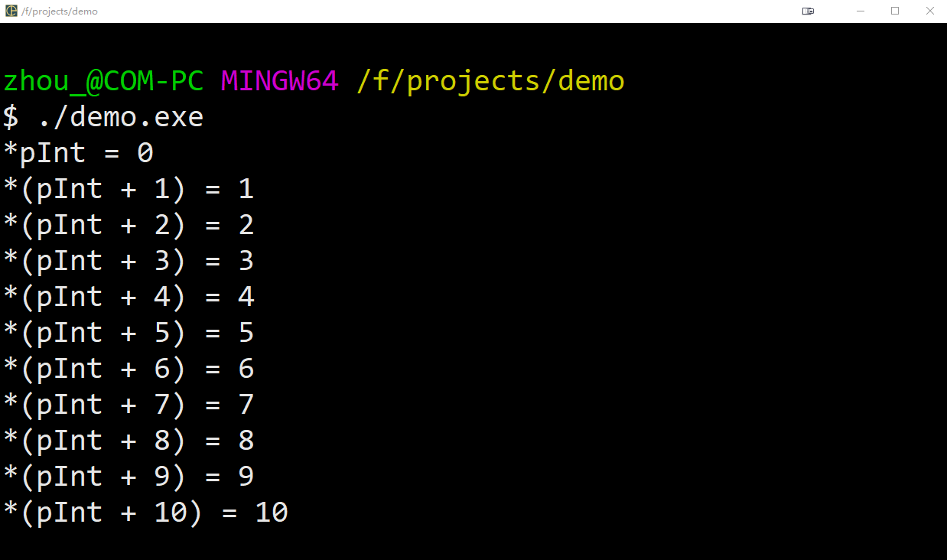Click the "*(pInt + 1) = 1" output line
This screenshot has height=560, width=947.
coord(129,189)
